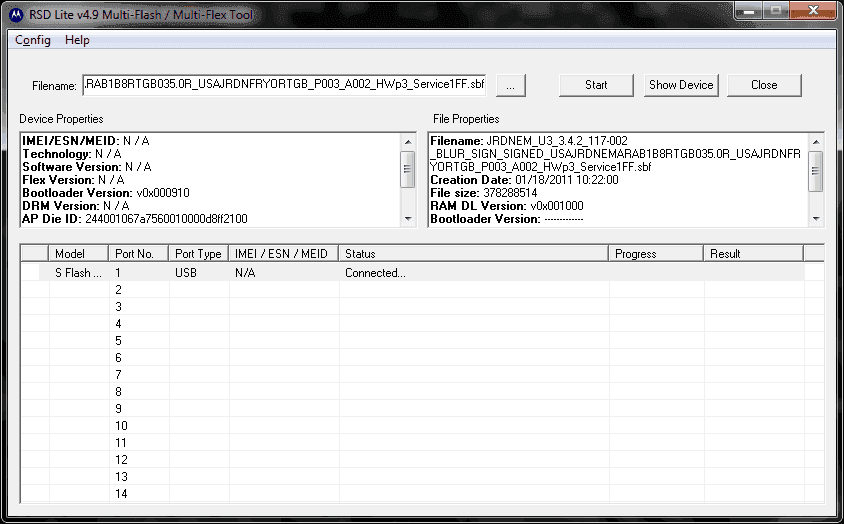This screenshot has height=524, width=844.
Task: Click into the Filename input field
Action: (x=284, y=85)
